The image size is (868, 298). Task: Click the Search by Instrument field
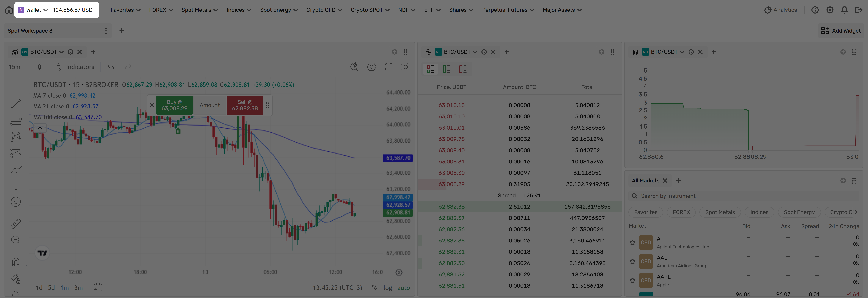click(744, 196)
